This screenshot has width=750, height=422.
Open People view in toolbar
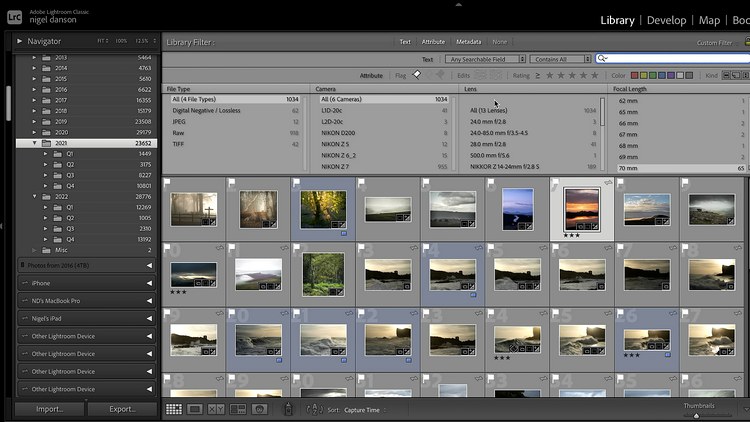coord(259,409)
